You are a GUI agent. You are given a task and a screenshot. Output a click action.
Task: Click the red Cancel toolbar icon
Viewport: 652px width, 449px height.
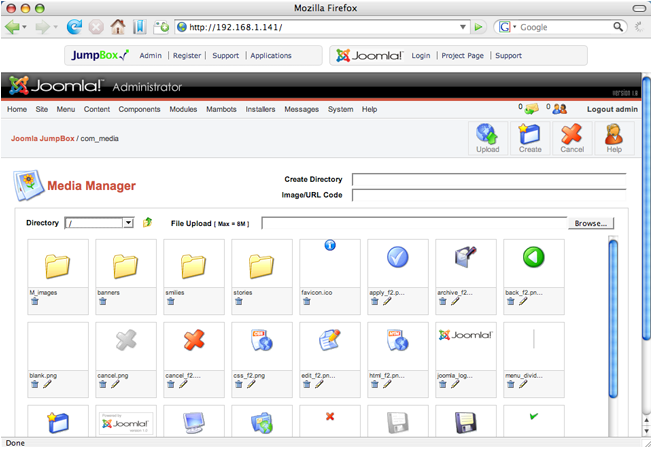coord(572,138)
